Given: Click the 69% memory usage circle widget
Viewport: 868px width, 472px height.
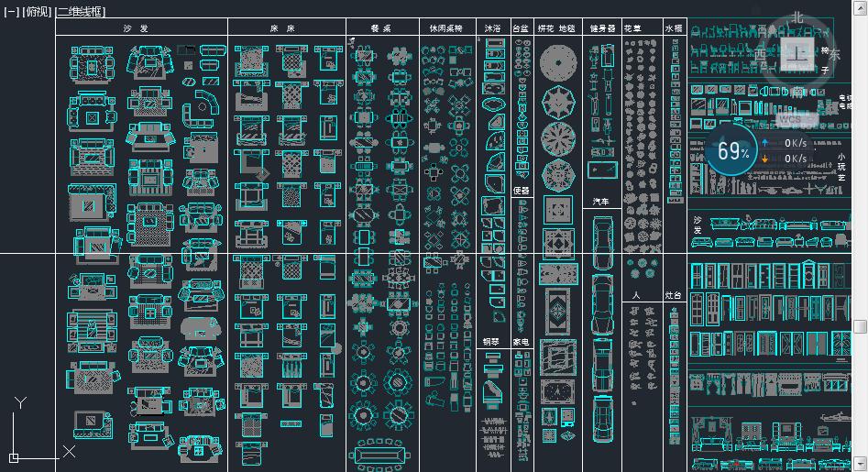Looking at the screenshot, I should pos(731,150).
